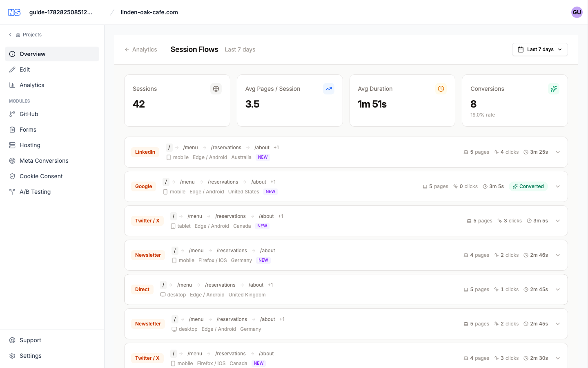
Task: Return to Analytics via breadcrumb link
Action: point(141,49)
